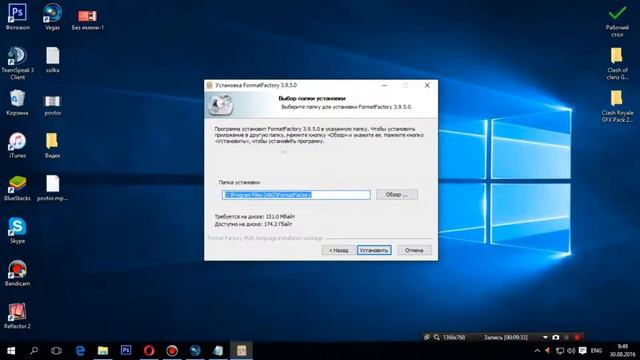Switch to Opera in the taskbar
The width and height of the screenshot is (640, 360).
pyautogui.click(x=149, y=351)
